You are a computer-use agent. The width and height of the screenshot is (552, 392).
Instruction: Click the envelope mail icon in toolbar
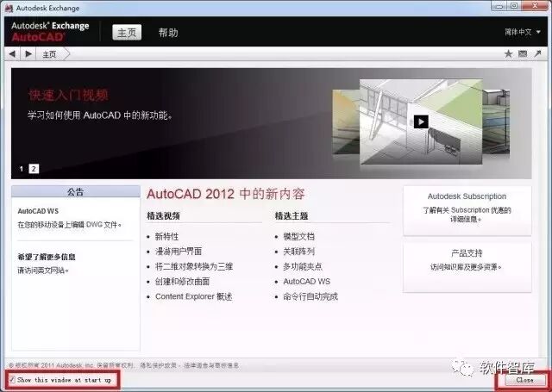523,53
